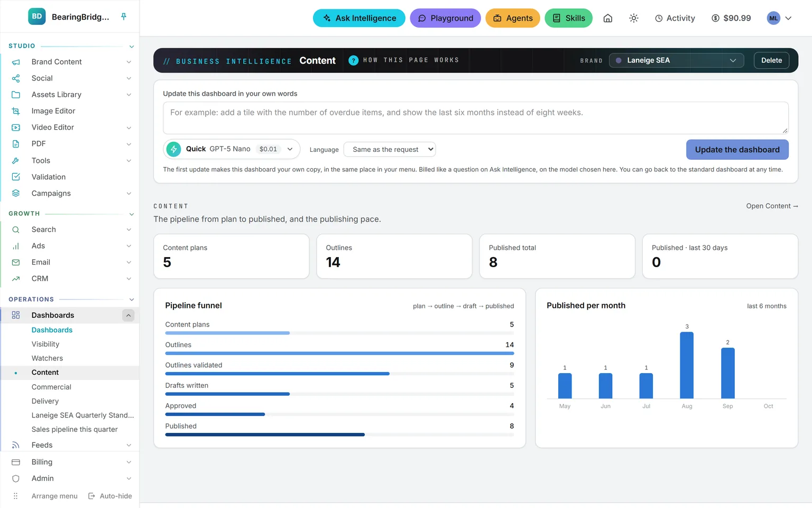Click the pin icon beside BearingBridge

[x=124, y=17]
